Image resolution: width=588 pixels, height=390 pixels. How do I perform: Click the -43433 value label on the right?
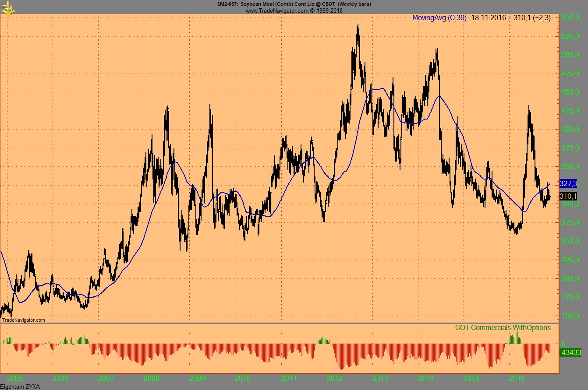tap(572, 351)
